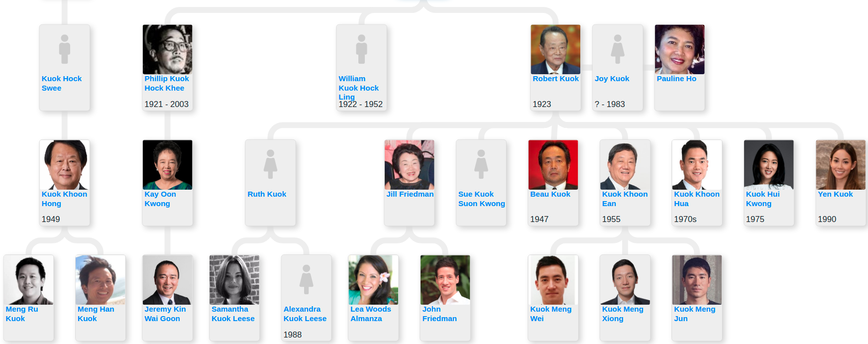Follow the Alexandra Kuok Leese link
The width and height of the screenshot is (868, 344).
coord(305,314)
